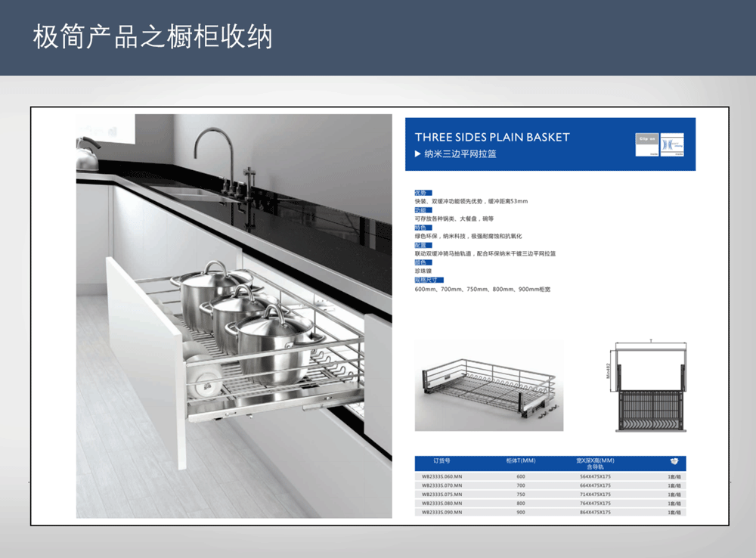756x558 pixels.
Task: Click 1套/箱 in the WB2333S.090.MN row
Action: click(x=674, y=513)
